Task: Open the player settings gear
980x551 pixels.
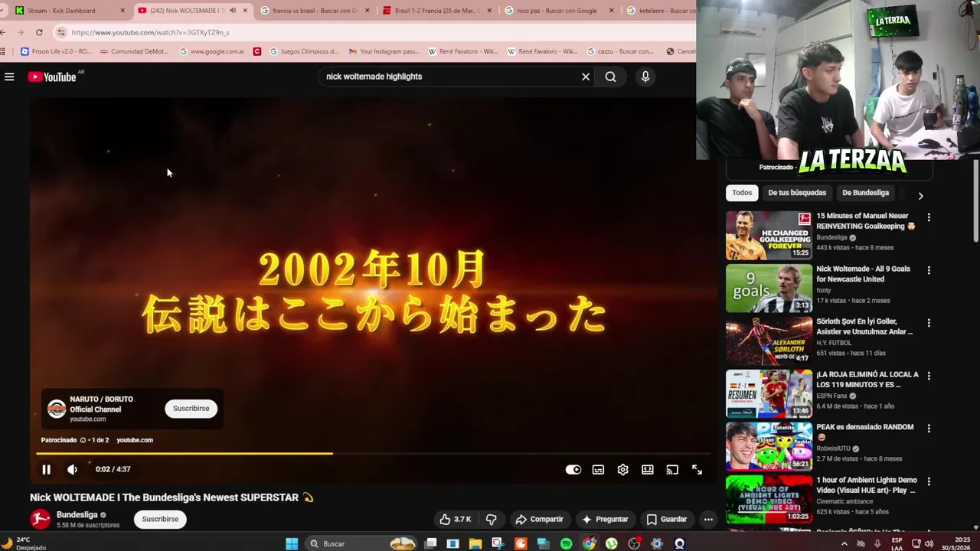Action: (x=622, y=470)
